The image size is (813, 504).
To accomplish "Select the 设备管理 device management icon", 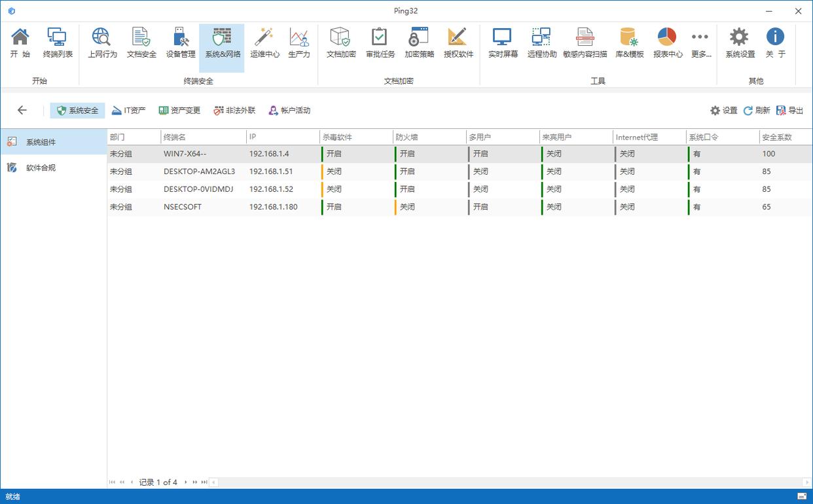I will point(181,43).
